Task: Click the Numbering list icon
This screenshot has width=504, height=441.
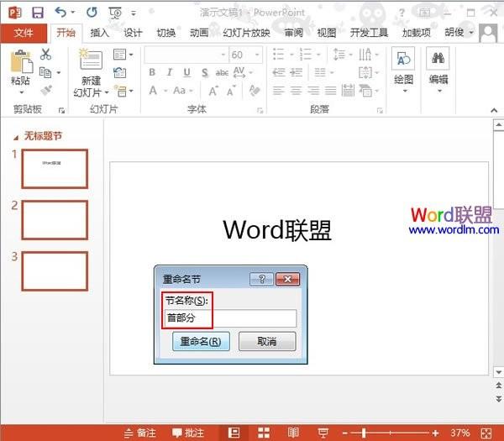Action: pyautogui.click(x=306, y=54)
